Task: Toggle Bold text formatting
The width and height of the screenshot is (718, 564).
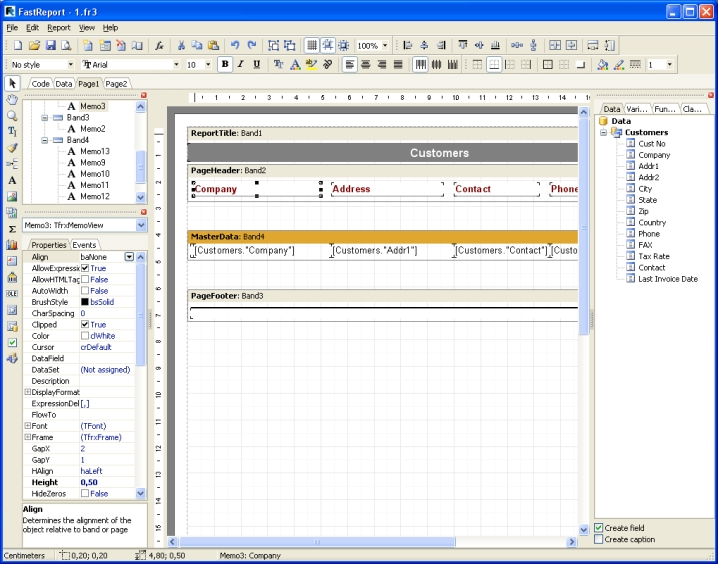Action: point(225,64)
